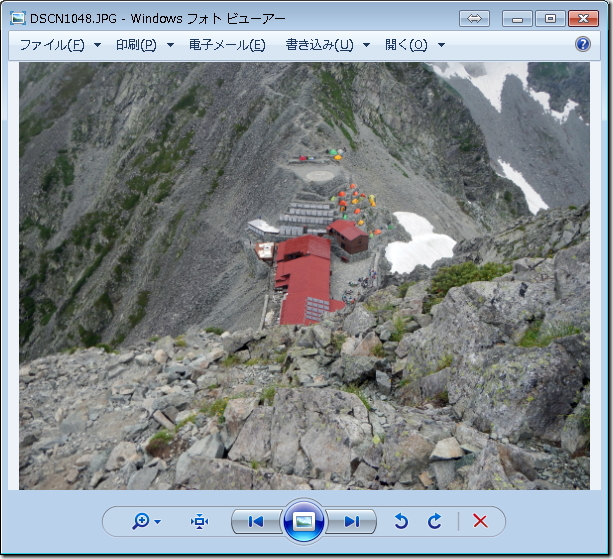Start the slideshow with center round button

tap(304, 521)
